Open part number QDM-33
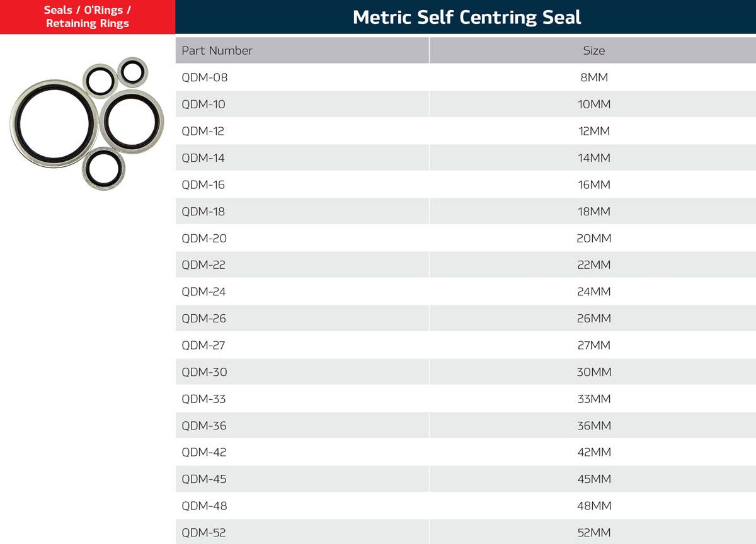The image size is (756, 544). pos(203,399)
